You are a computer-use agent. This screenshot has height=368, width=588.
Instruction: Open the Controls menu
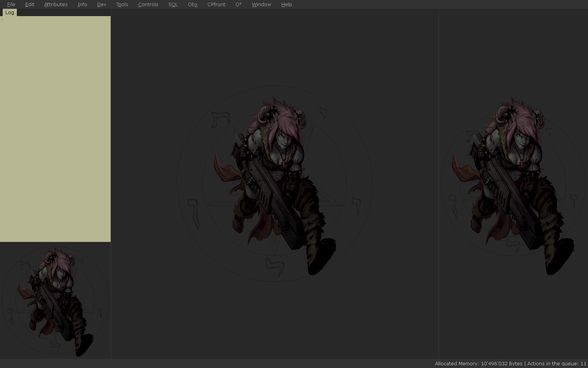click(148, 5)
